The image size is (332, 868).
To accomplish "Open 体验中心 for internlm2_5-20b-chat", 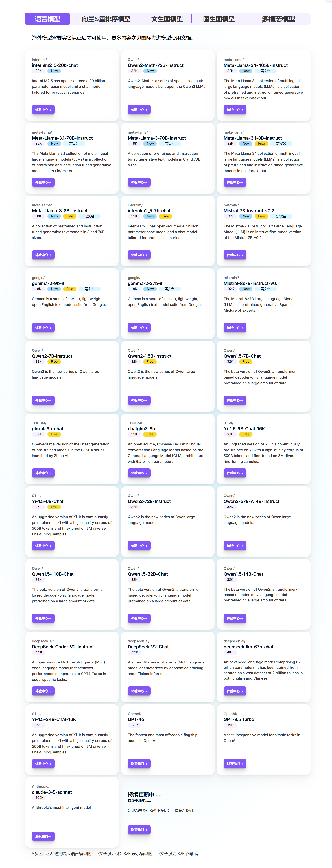I will (43, 109).
